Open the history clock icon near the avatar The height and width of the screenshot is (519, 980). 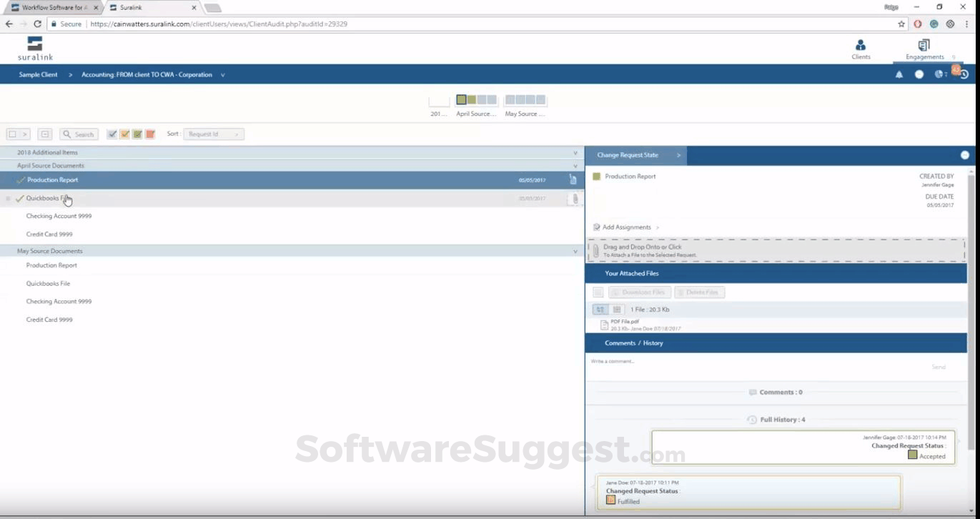965,74
